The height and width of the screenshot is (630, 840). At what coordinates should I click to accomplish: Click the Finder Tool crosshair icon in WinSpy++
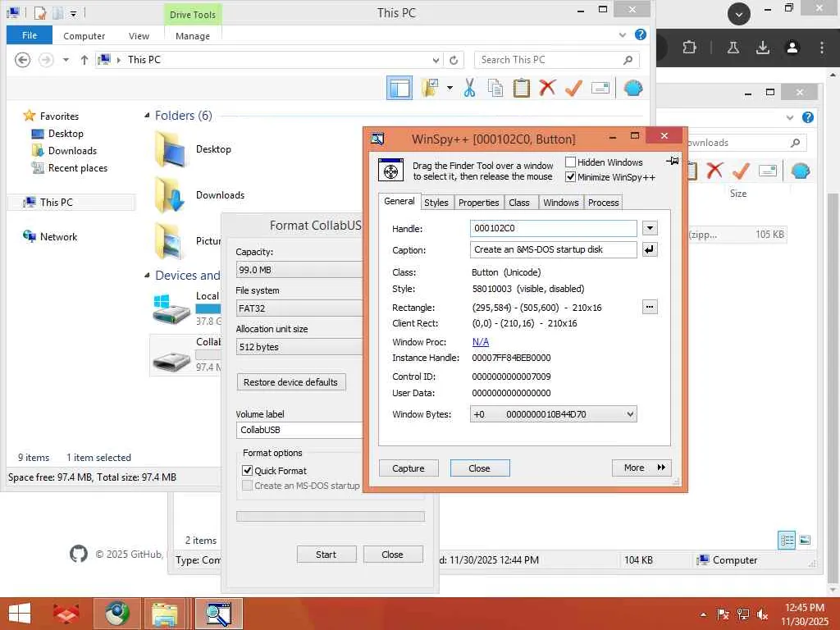tap(390, 171)
